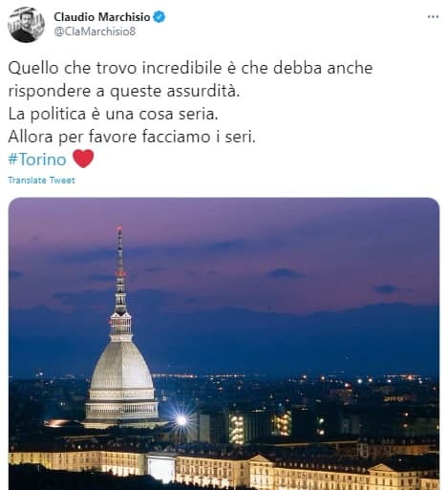This screenshot has height=490, width=448.
Task: Open the #Torino hashtag
Action: pyautogui.click(x=37, y=159)
